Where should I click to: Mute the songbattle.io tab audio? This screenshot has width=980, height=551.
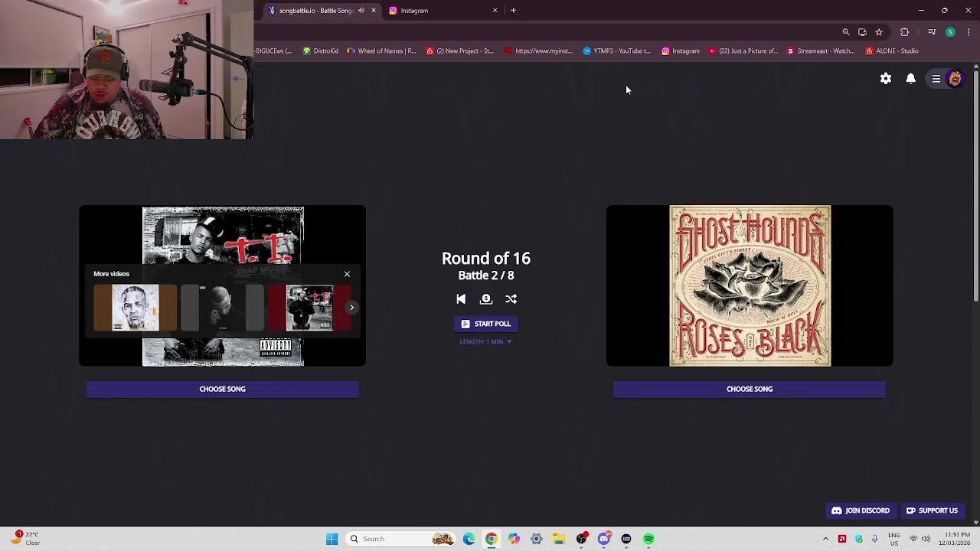[x=361, y=11]
